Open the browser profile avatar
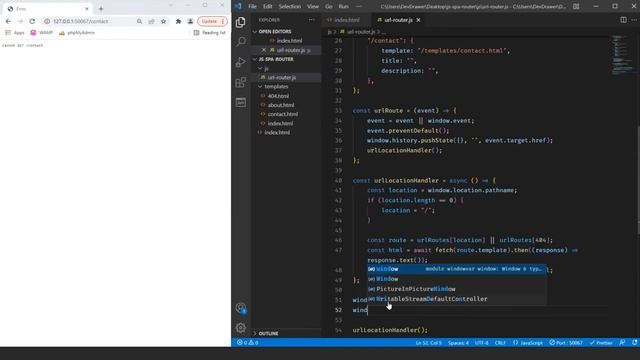 (190, 21)
